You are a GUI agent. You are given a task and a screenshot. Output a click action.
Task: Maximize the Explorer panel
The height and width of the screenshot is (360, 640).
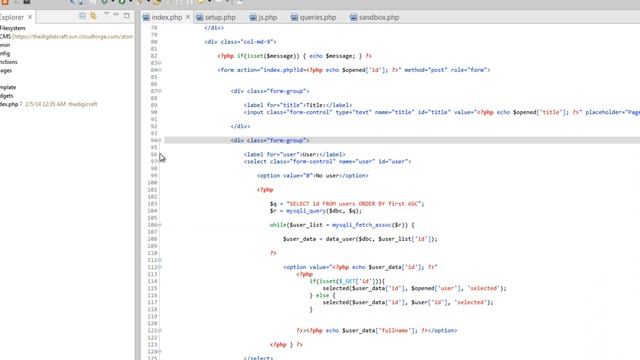tap(127, 16)
